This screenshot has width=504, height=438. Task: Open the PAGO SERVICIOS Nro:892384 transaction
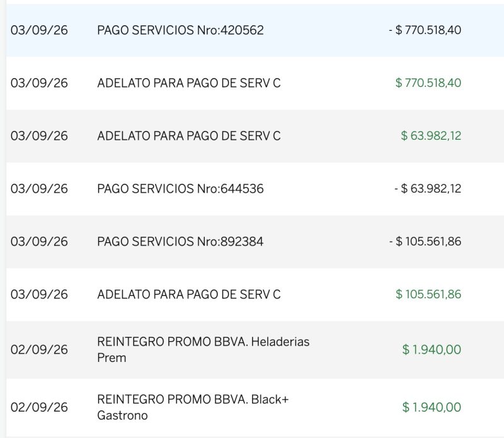coord(255,242)
